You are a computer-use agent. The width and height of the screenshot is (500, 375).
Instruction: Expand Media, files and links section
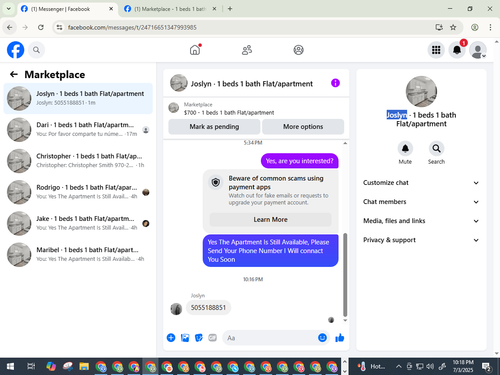point(421,221)
